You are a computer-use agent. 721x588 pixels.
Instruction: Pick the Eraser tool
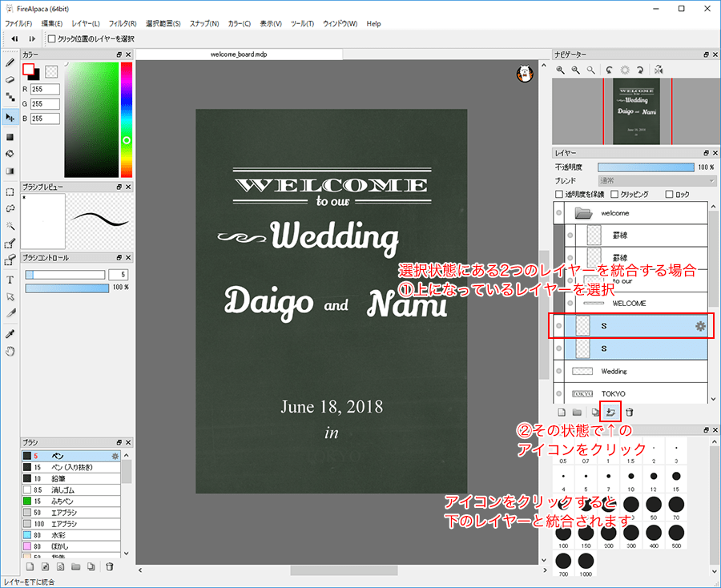point(10,79)
